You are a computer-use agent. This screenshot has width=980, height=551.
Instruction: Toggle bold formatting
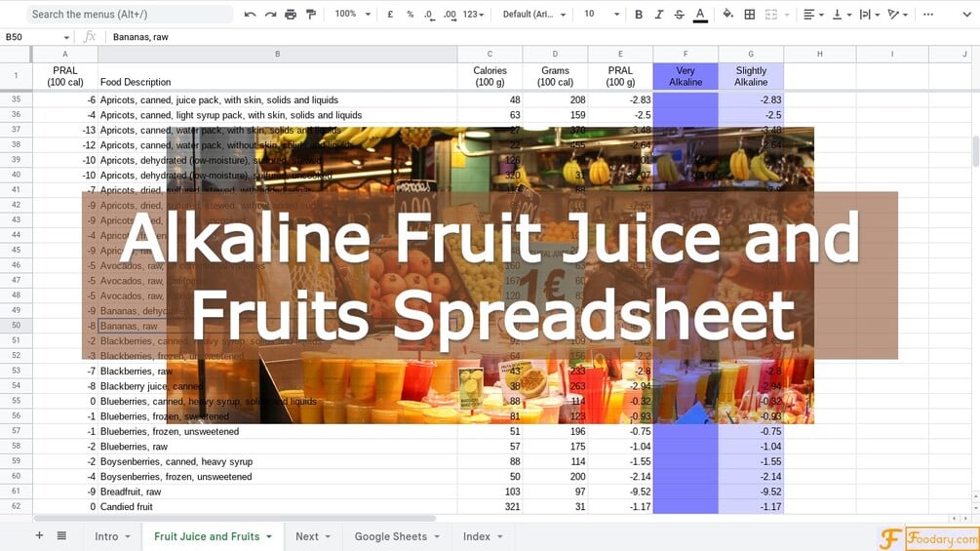pos(638,14)
